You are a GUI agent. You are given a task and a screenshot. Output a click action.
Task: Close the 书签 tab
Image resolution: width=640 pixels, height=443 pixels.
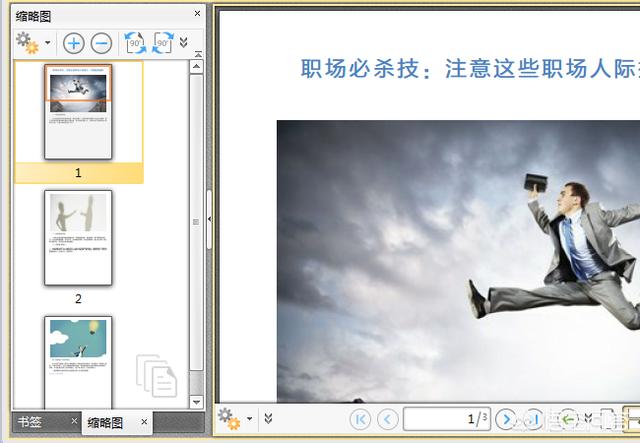(x=74, y=421)
